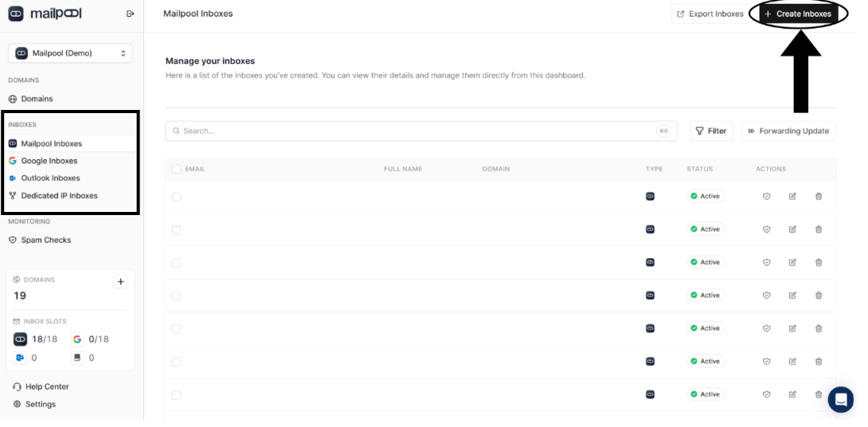Go to Google Inboxes
Screen dimensions: 868x427
pyautogui.click(x=49, y=161)
